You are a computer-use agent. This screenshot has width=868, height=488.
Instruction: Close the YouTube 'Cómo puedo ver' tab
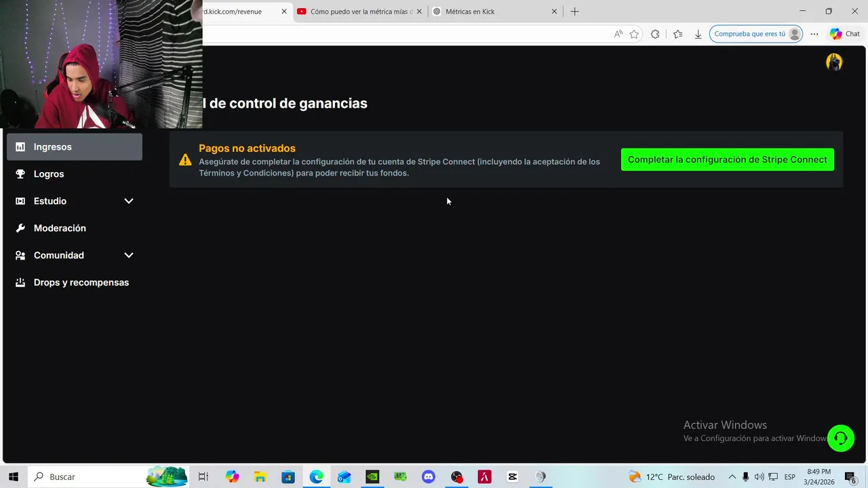click(419, 12)
